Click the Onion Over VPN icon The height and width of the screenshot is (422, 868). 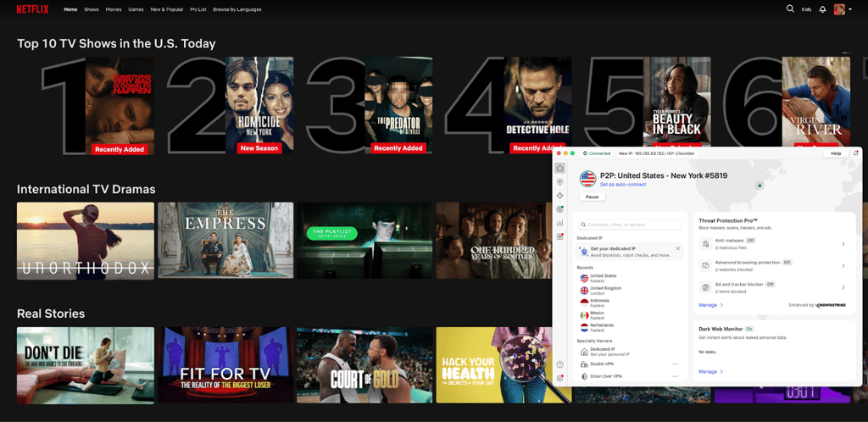coord(584,376)
